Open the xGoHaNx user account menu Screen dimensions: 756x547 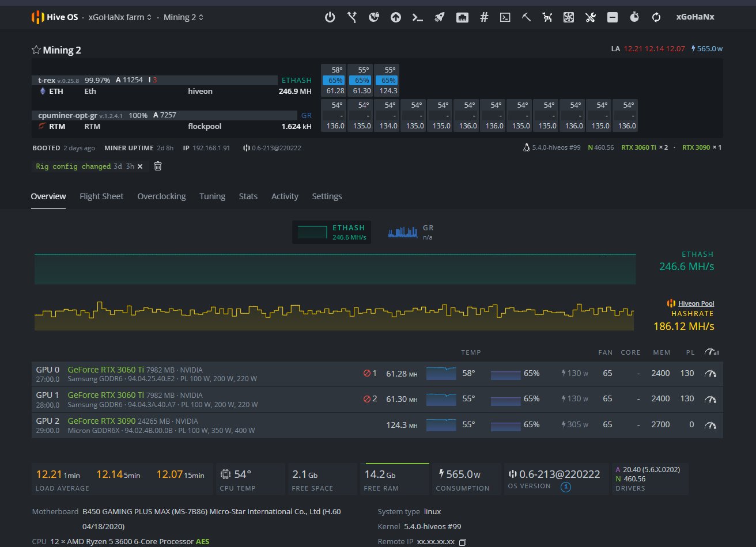(695, 17)
